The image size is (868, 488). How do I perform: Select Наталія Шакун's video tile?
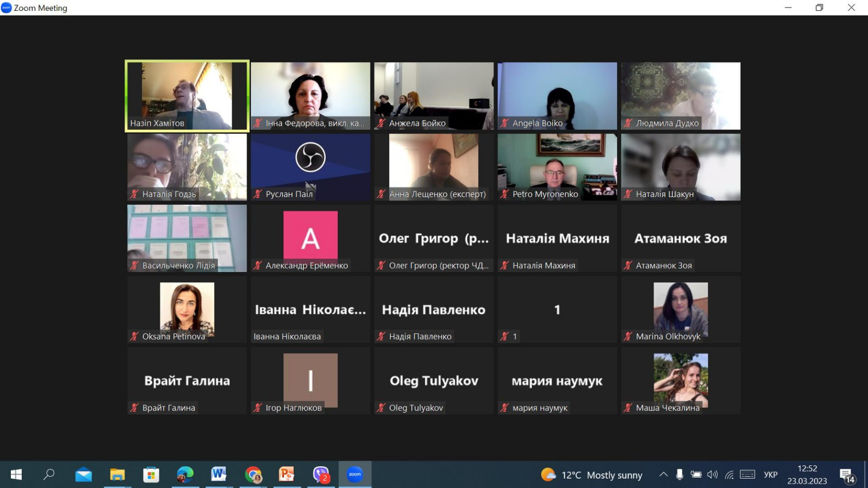tap(681, 167)
